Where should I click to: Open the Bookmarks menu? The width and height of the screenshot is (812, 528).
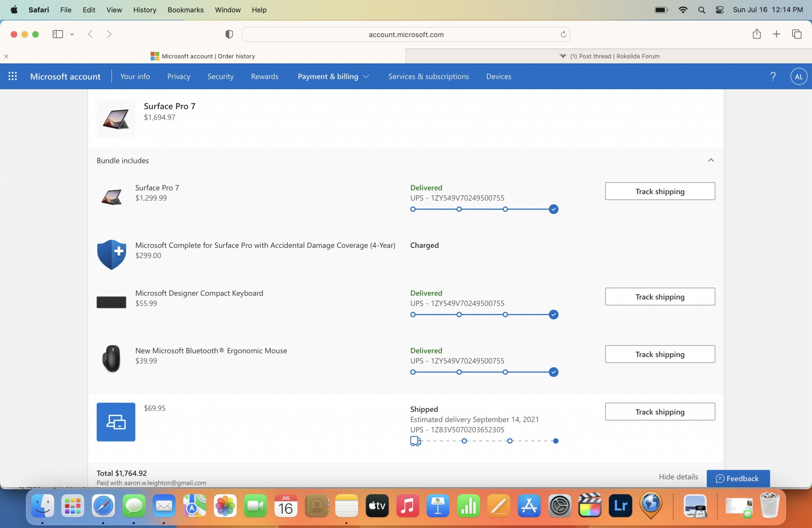(186, 10)
